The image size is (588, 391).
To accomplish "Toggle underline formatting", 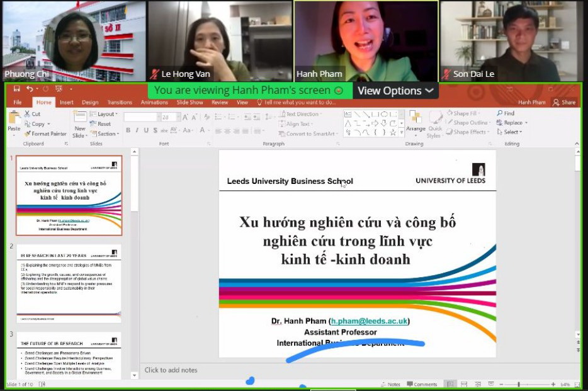I will (146, 130).
